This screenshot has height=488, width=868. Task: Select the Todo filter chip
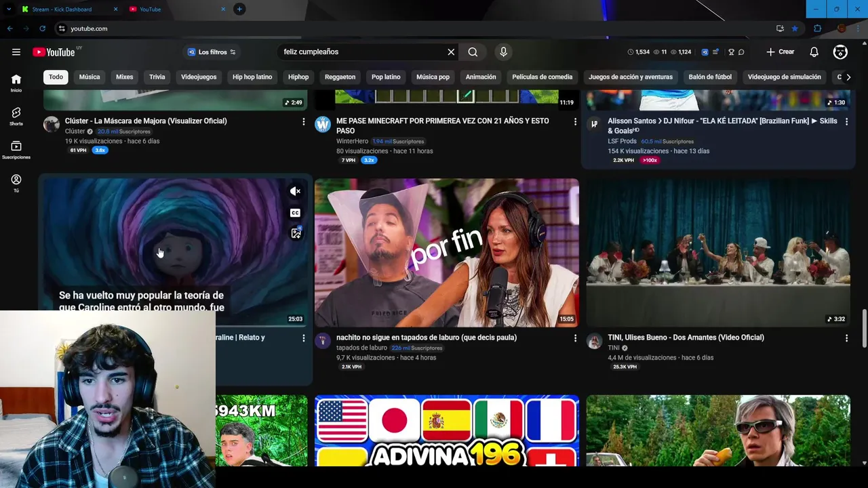coord(56,77)
